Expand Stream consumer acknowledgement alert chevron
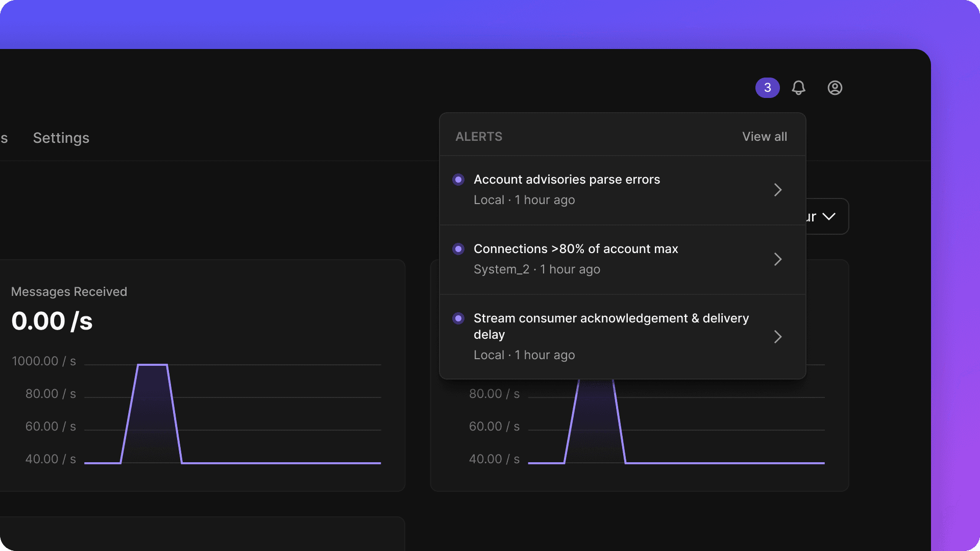980x551 pixels. 777,337
